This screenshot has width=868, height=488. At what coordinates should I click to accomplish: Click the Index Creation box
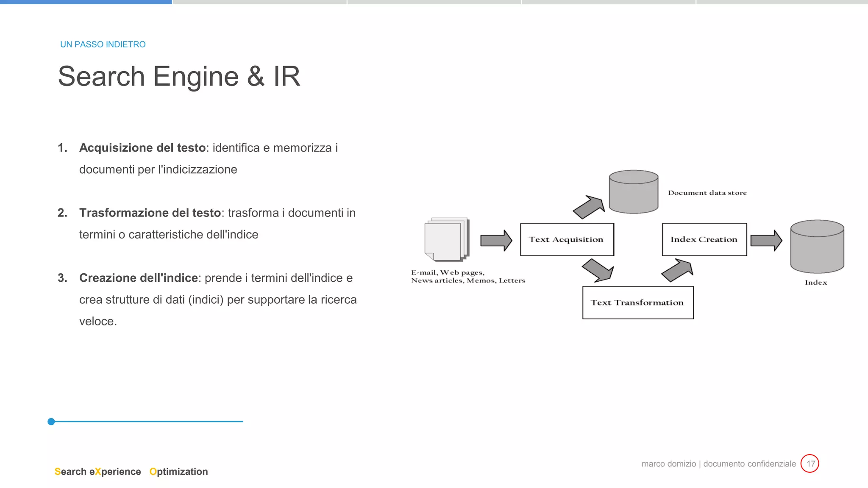(704, 239)
